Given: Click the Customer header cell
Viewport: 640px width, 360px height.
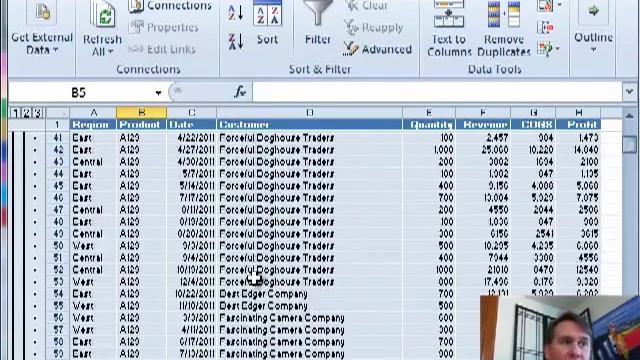Looking at the screenshot, I should [x=309, y=124].
